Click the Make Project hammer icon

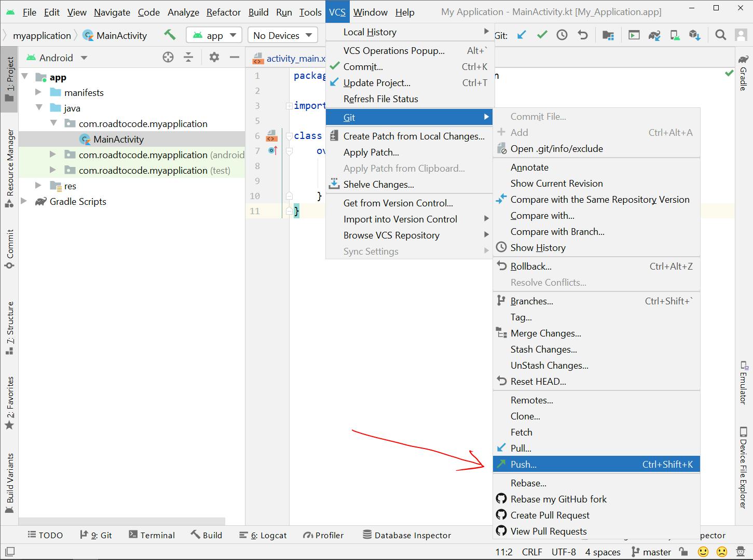pyautogui.click(x=170, y=35)
